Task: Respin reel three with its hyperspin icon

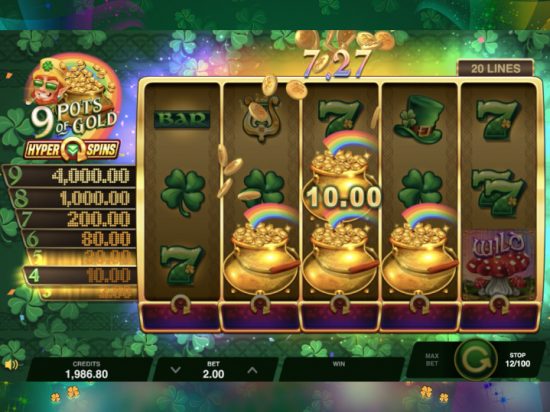Action: pyautogui.click(x=339, y=304)
